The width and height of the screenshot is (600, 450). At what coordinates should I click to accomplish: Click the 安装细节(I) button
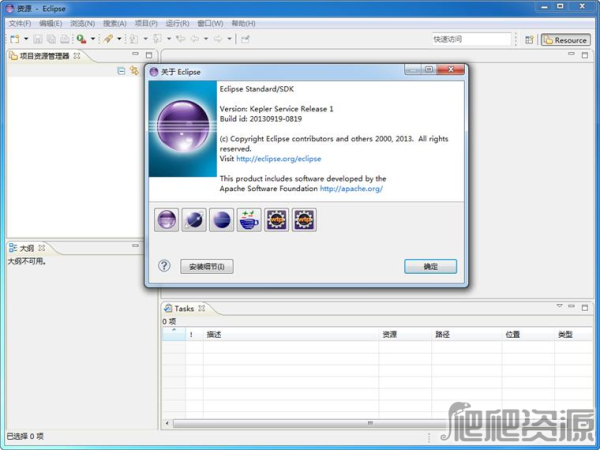tap(207, 267)
